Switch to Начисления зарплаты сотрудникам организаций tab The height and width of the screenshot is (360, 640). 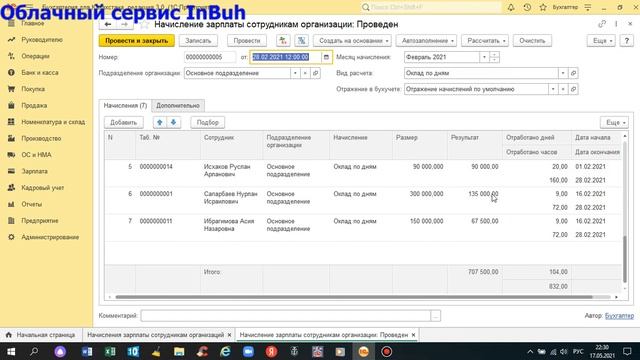(159, 335)
